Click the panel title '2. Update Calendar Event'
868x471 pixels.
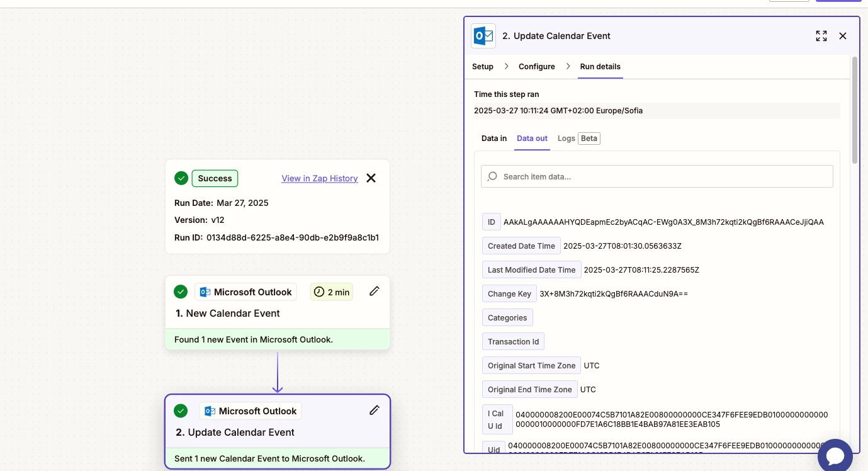556,36
